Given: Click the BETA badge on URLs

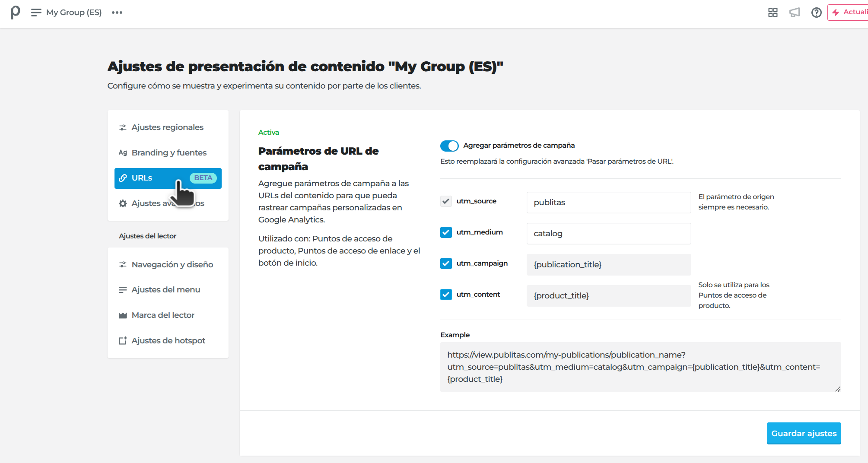Looking at the screenshot, I should tap(203, 178).
